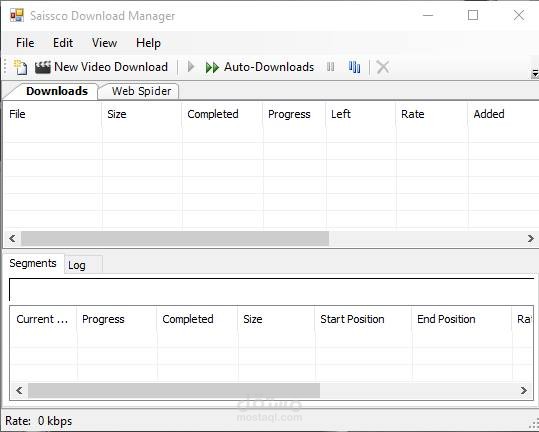Click the Pause icon in toolbar
Viewport: 539px width, 432px height.
click(330, 67)
